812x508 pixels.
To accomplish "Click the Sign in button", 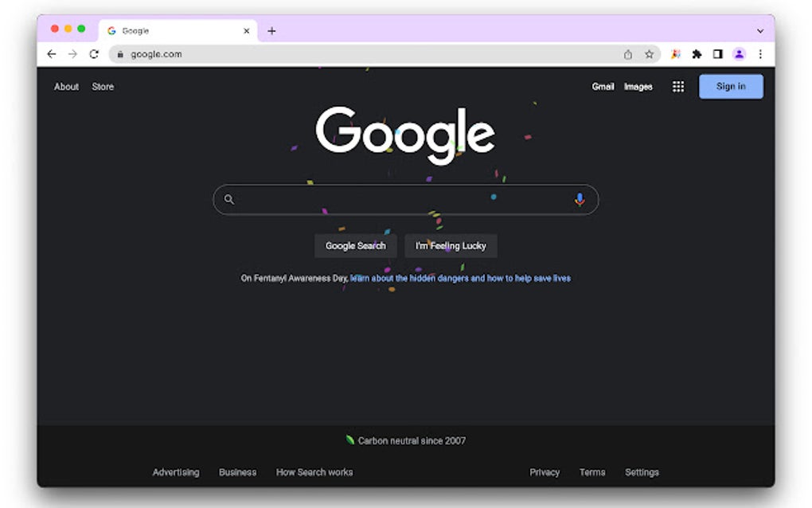I will click(x=730, y=86).
